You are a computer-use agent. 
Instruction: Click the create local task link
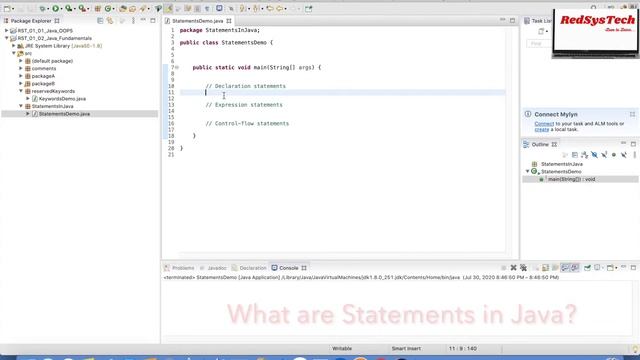pos(542,129)
